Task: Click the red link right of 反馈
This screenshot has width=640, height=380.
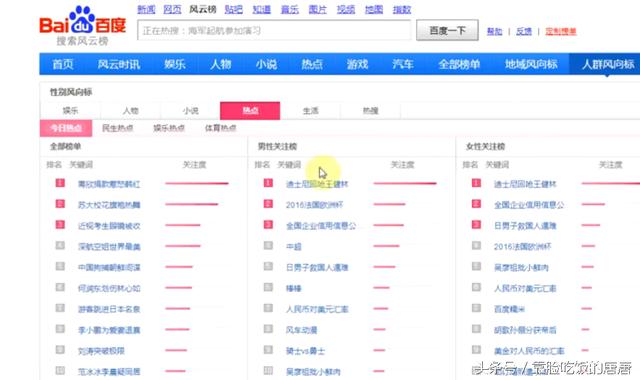Action: tap(561, 31)
